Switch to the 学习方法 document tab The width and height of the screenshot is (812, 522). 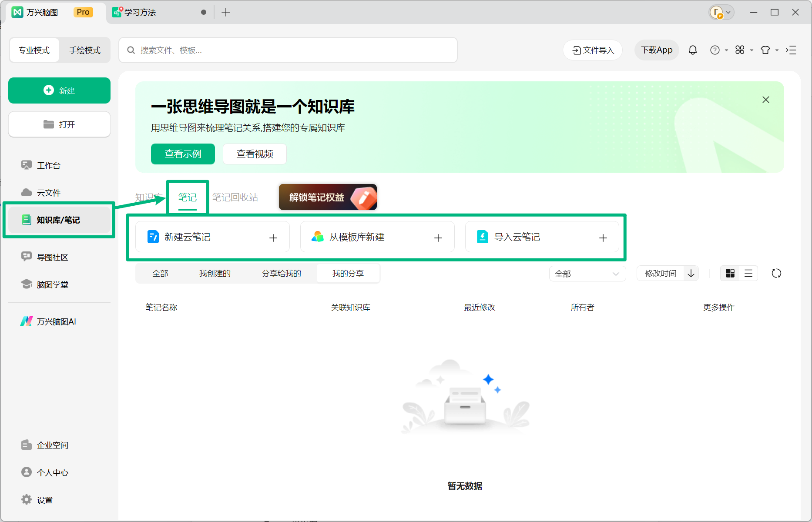click(x=159, y=12)
